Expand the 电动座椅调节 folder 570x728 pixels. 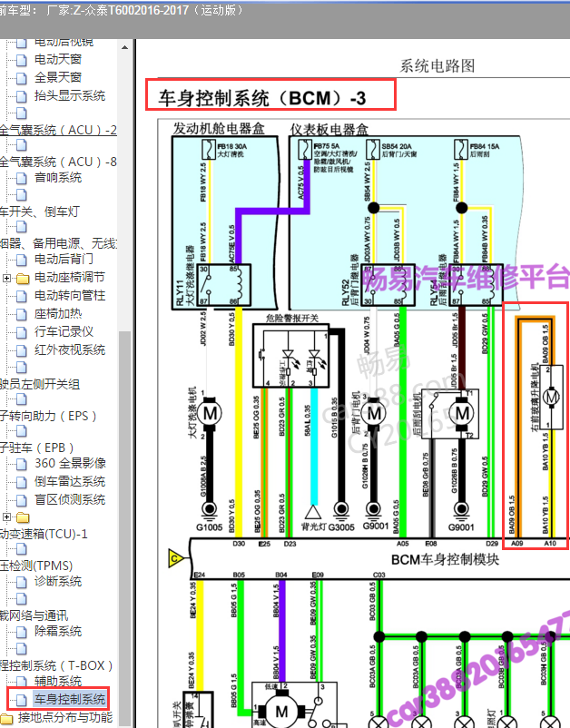(x=6, y=278)
